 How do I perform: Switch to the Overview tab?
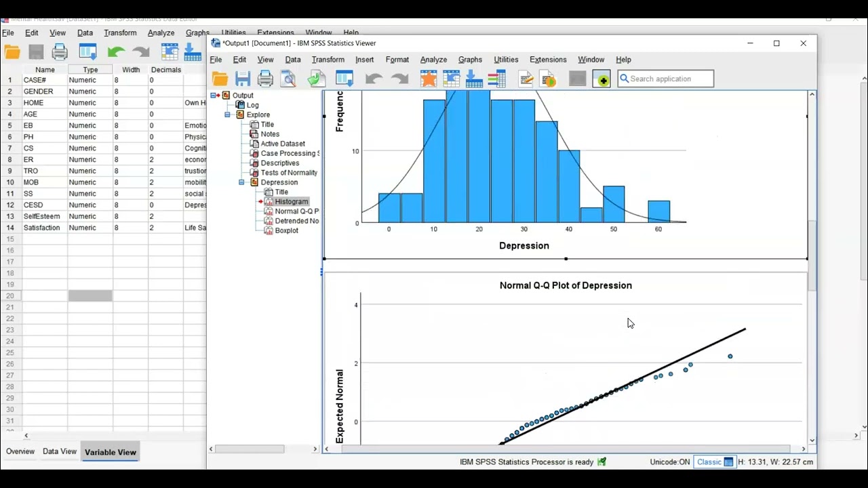[x=20, y=451]
